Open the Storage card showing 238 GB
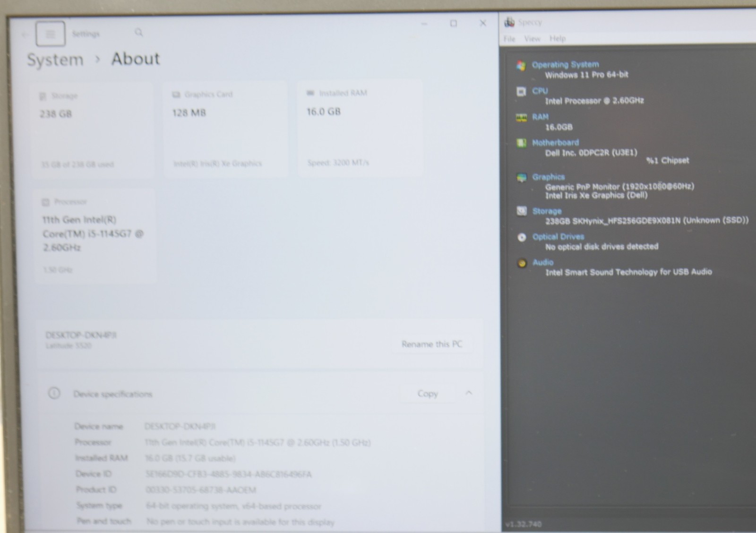 tap(93, 130)
